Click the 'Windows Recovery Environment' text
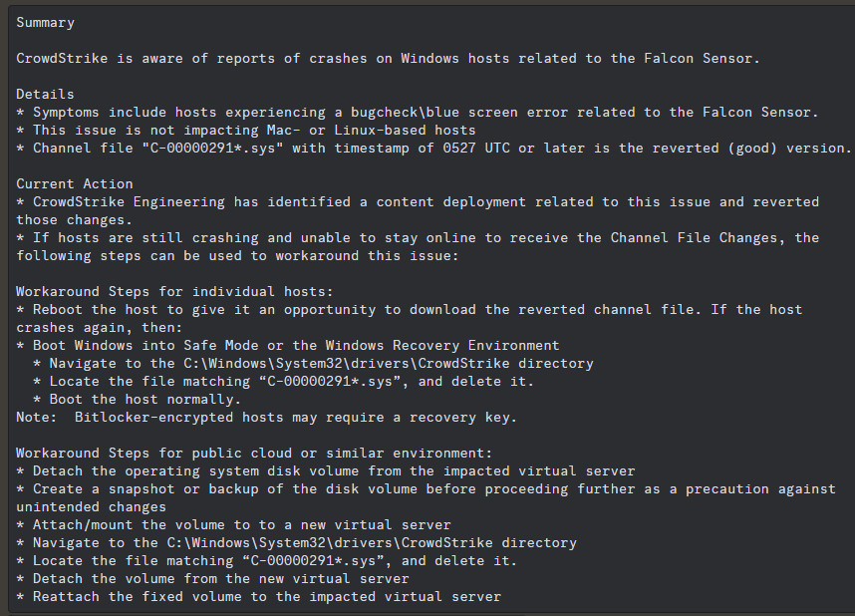The height and width of the screenshot is (616, 855). tap(442, 345)
